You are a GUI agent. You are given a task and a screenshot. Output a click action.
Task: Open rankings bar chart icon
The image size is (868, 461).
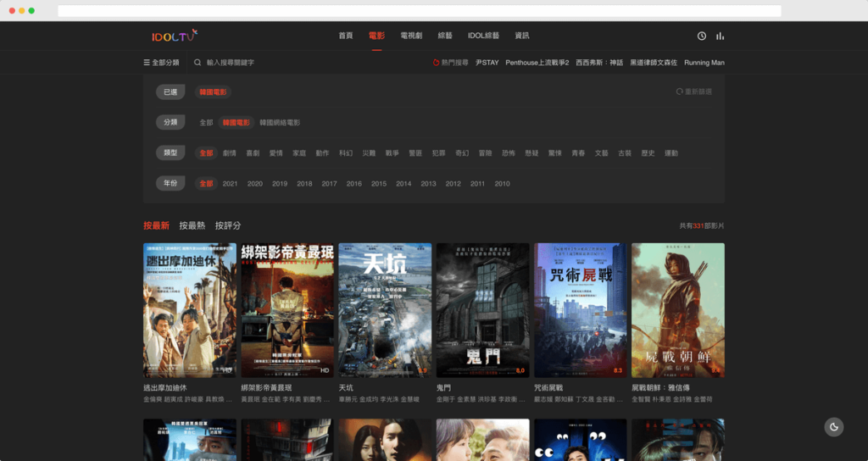tap(720, 36)
